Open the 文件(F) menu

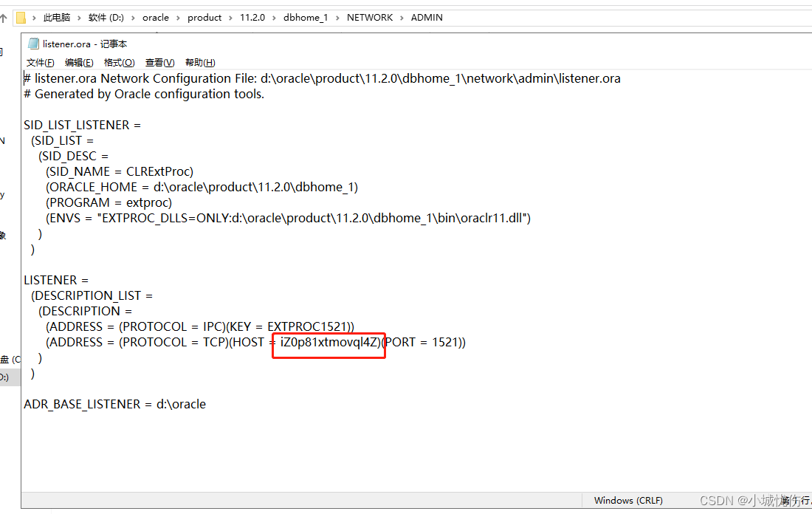pos(39,62)
